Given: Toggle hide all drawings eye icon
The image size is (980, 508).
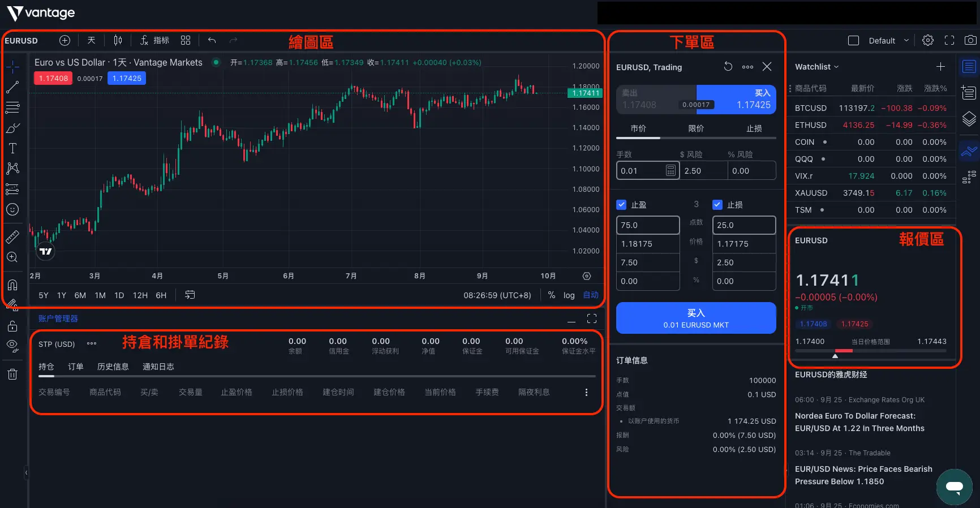Looking at the screenshot, I should tap(12, 346).
